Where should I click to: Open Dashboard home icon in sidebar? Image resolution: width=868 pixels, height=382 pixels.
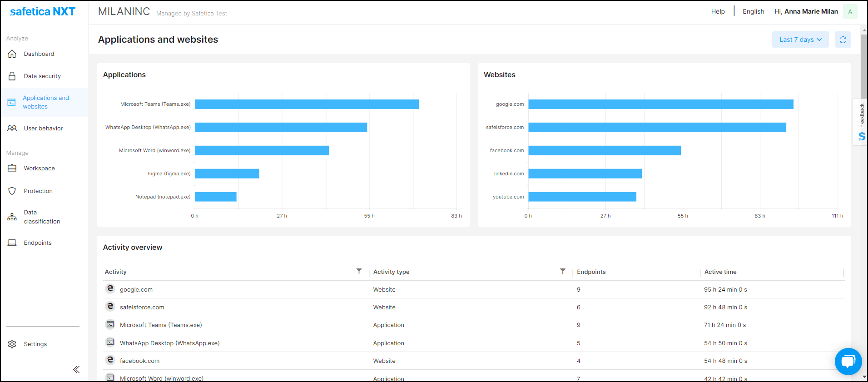tap(12, 54)
